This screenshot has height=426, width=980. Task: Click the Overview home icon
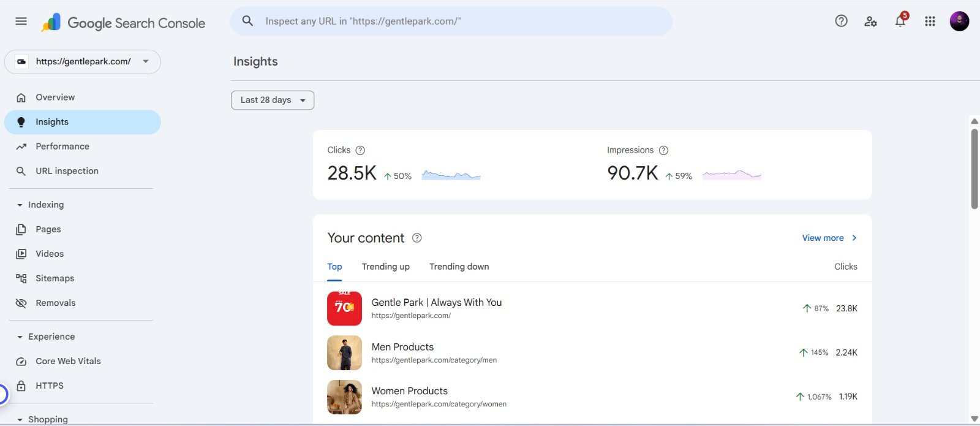(x=21, y=97)
